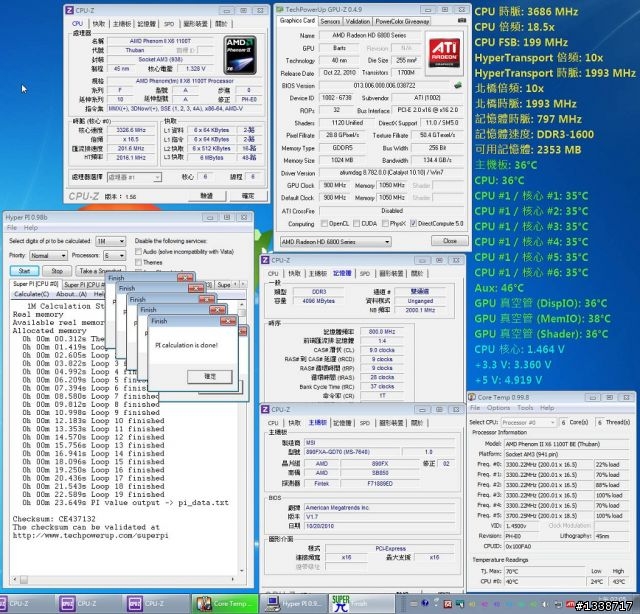This screenshot has height=614, width=640.
Task: Click the BIOS save chip icon in GPU-Z
Action: tap(458, 85)
